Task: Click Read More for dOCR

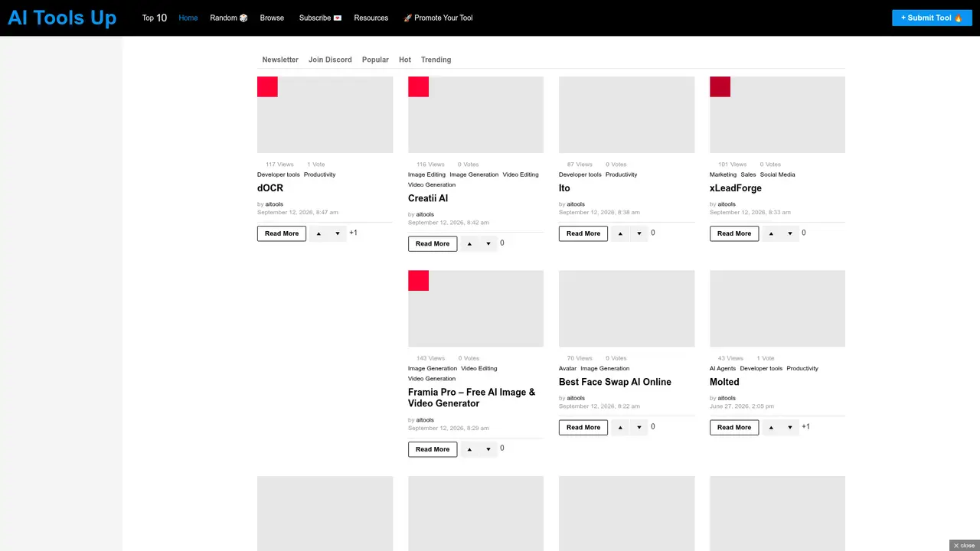Action: pos(282,233)
